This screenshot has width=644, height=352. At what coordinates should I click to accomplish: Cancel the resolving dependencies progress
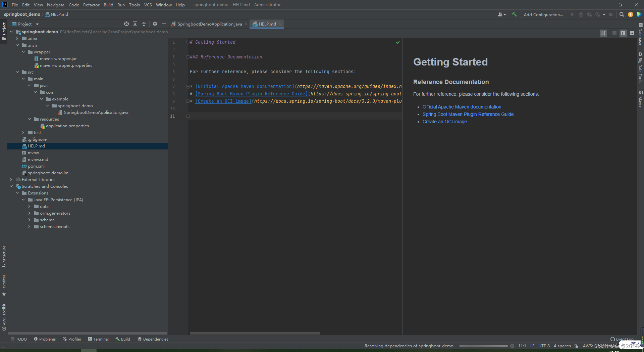[x=512, y=346]
